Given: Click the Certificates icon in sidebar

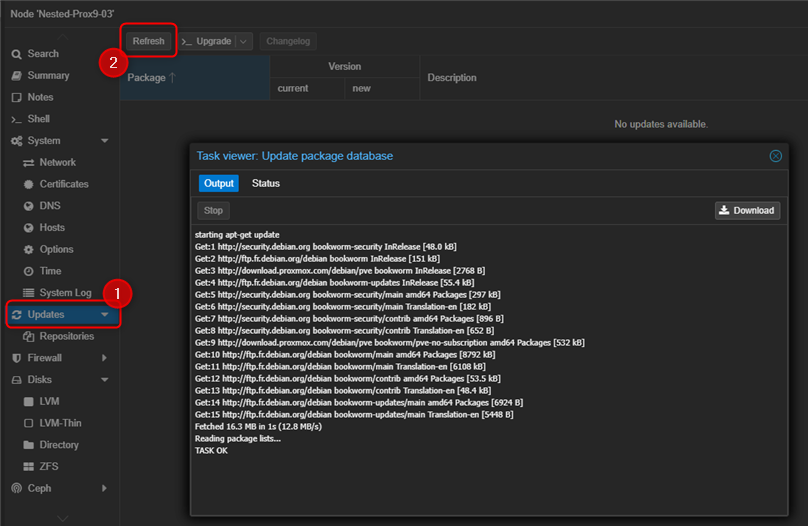Looking at the screenshot, I should 29,184.
